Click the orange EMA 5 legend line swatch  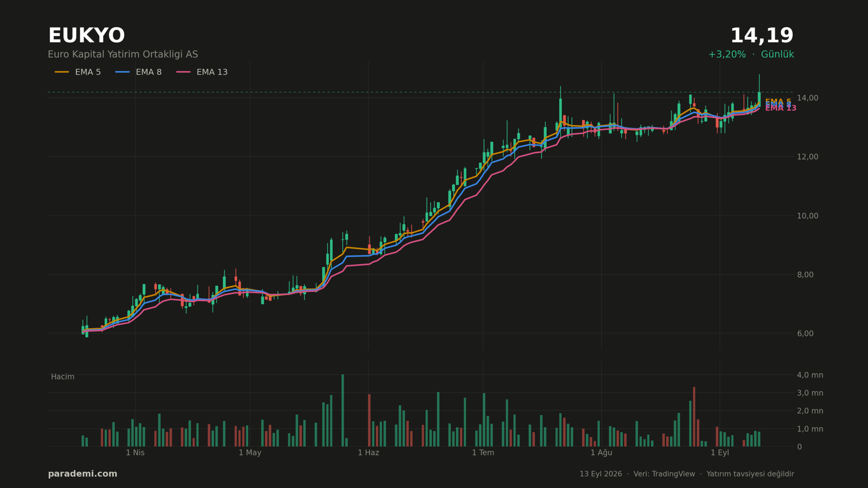click(62, 72)
